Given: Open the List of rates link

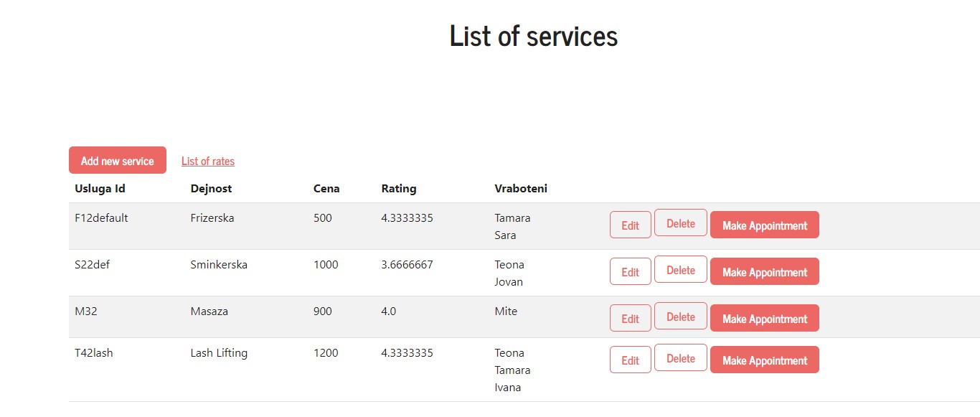Looking at the screenshot, I should [x=208, y=161].
